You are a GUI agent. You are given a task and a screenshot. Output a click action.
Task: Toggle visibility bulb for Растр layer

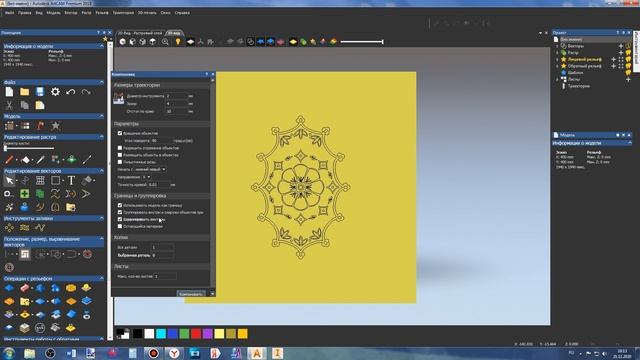pyautogui.click(x=628, y=53)
